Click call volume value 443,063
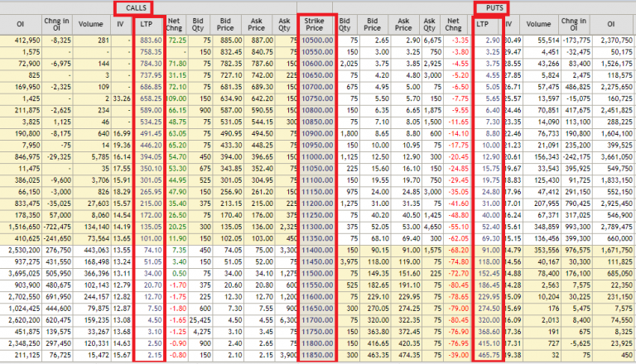636x364 pixels. point(97,251)
